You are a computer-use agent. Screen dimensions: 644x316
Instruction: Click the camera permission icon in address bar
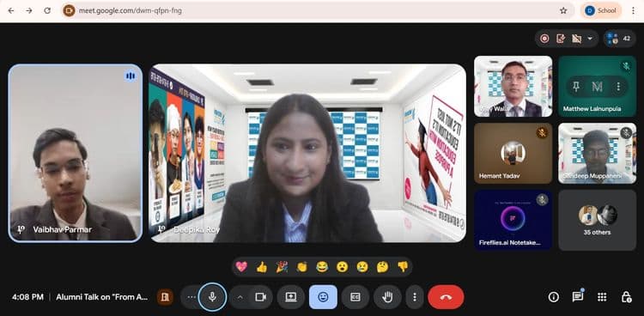point(69,10)
